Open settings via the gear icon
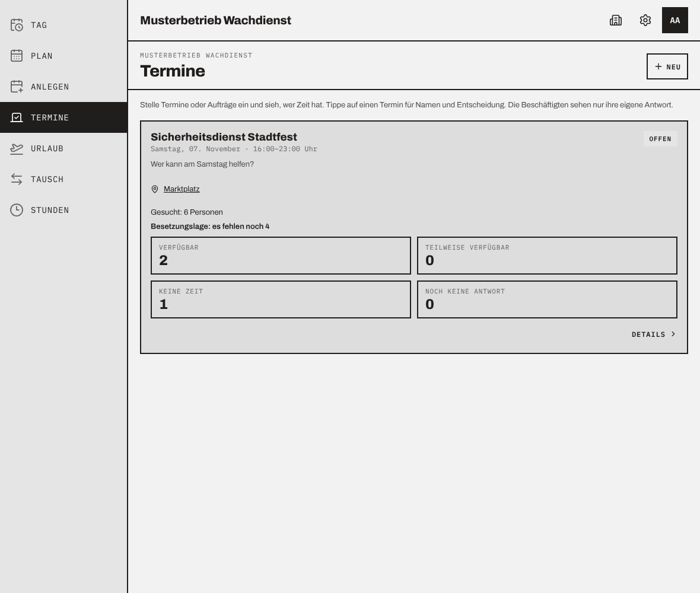Screen dimensions: 700x593 point(645,20)
